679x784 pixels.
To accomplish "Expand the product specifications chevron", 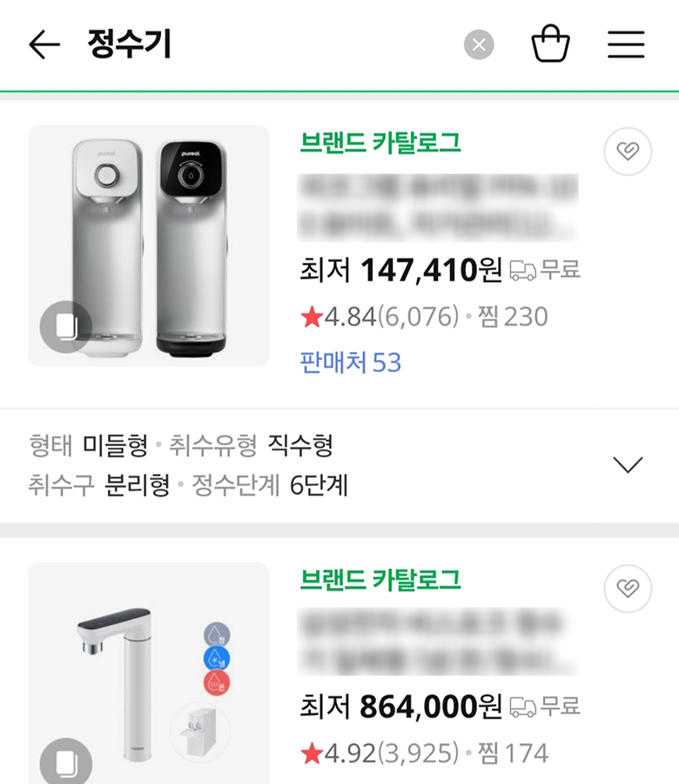I will 628,465.
